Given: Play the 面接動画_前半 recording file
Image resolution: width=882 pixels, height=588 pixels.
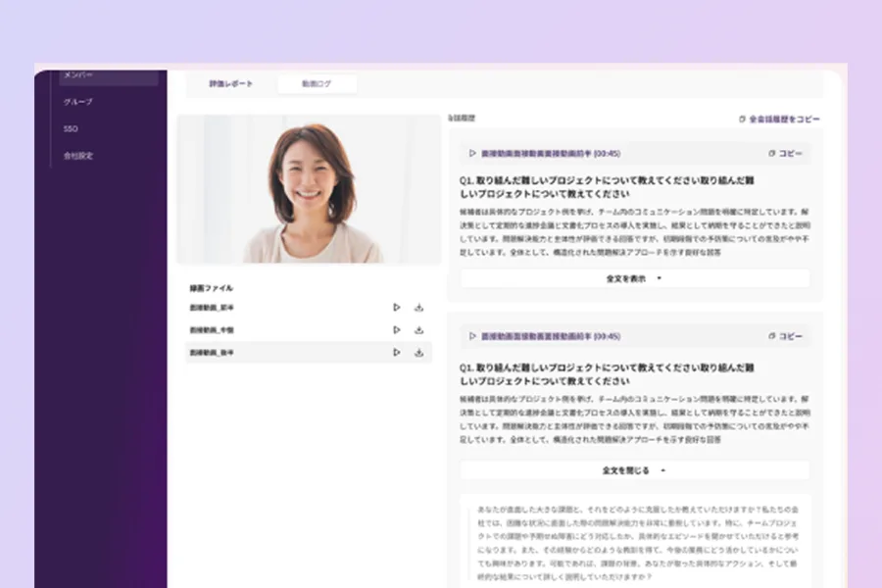Looking at the screenshot, I should tap(397, 307).
